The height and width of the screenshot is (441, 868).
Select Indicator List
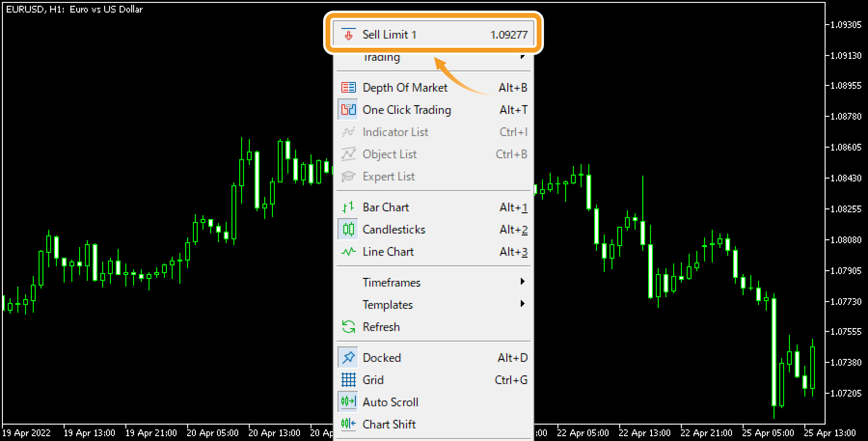(395, 132)
